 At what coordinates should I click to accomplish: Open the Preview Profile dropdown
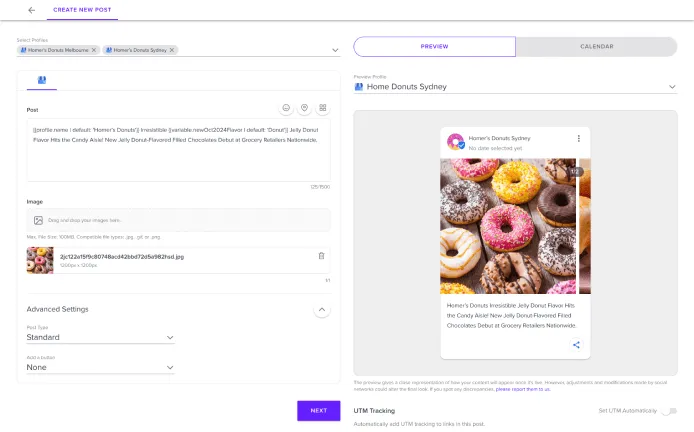(x=515, y=87)
